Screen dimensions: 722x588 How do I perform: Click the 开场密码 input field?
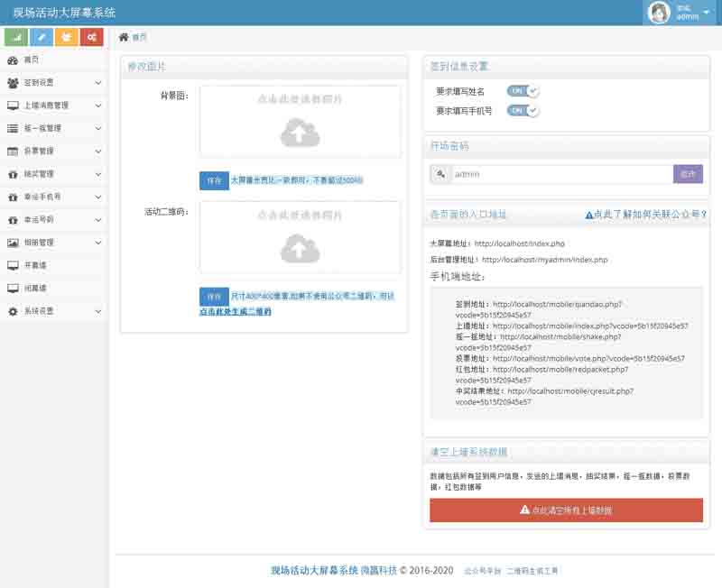(561, 174)
